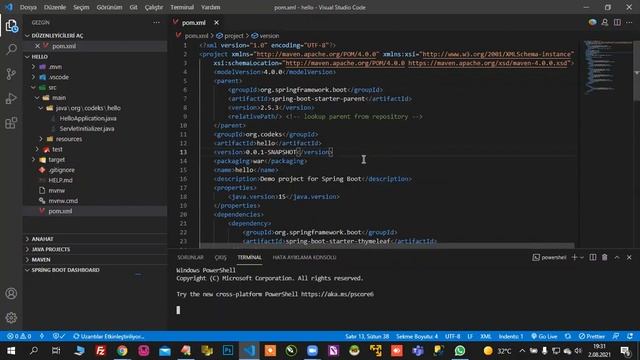This screenshot has height=360, width=640.
Task: Click the Go Live status button
Action: tap(544, 336)
